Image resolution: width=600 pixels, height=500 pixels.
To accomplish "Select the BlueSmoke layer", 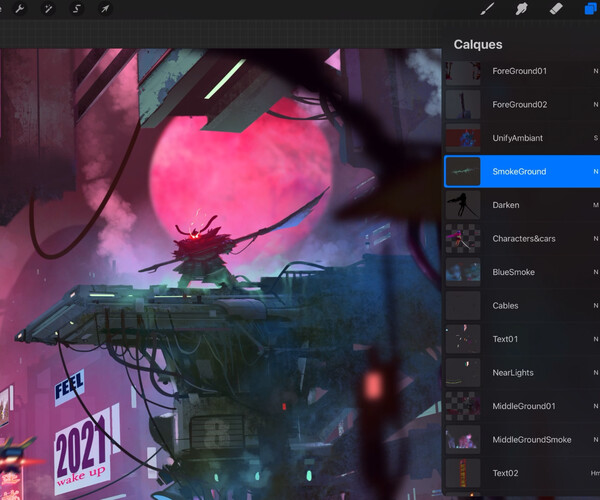I will pos(522,272).
